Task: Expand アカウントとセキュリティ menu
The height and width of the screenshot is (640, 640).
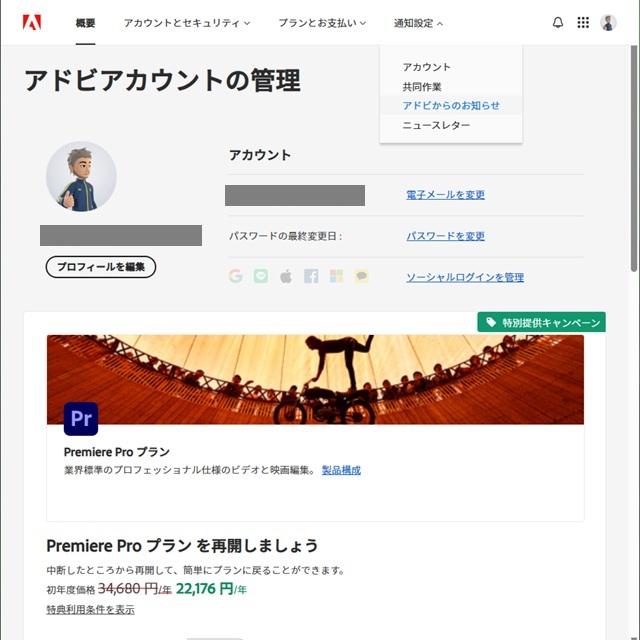Action: (x=187, y=23)
